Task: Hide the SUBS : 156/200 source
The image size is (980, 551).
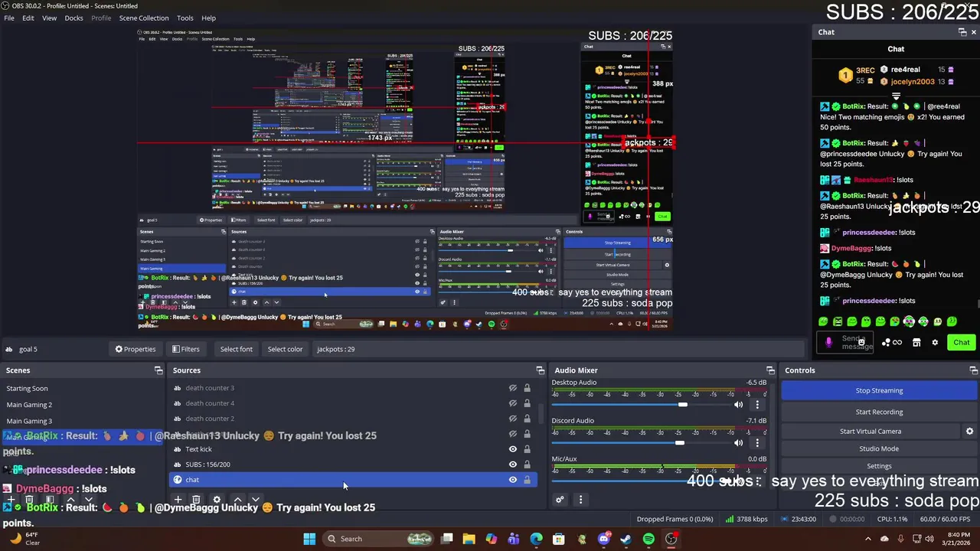Action: (513, 465)
